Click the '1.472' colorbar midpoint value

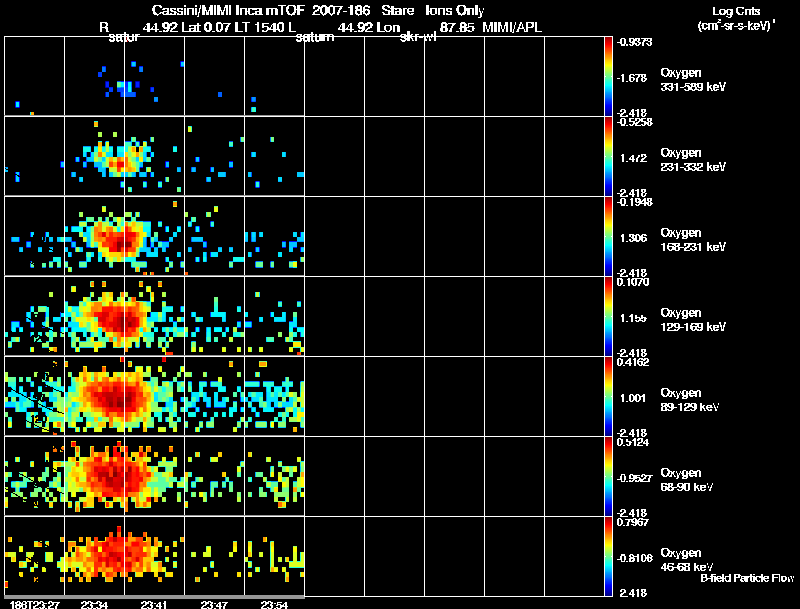633,158
